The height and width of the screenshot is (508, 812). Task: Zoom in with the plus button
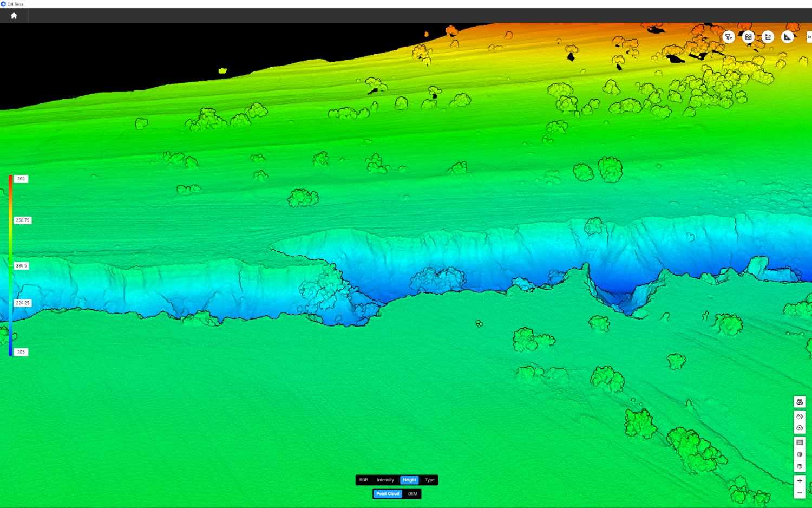click(800, 481)
